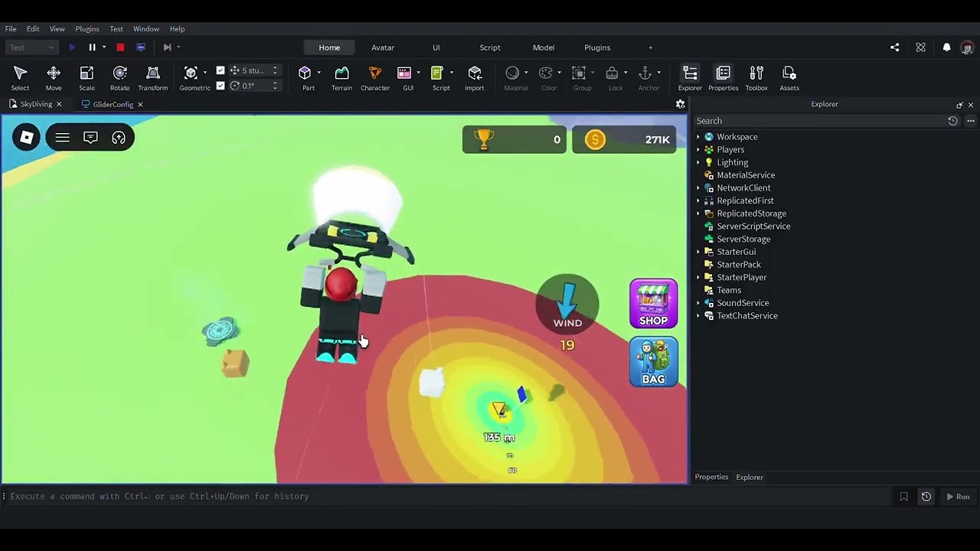Activate the Scale tool
Image resolution: width=980 pixels, height=551 pixels.
coord(87,77)
